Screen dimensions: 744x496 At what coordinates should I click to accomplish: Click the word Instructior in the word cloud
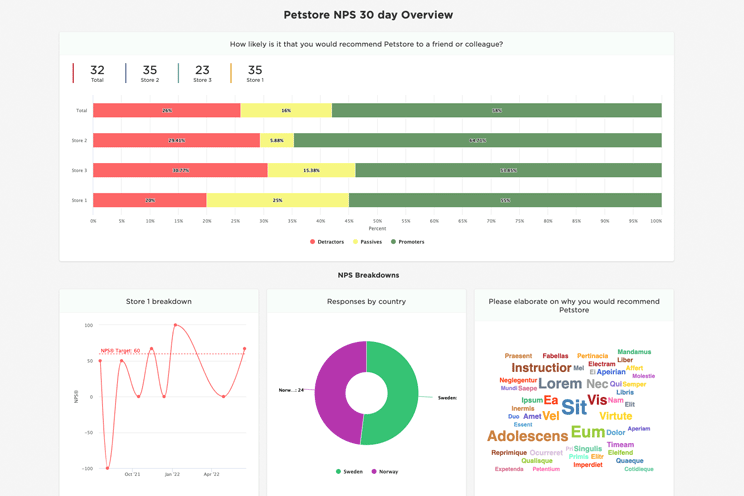(541, 368)
